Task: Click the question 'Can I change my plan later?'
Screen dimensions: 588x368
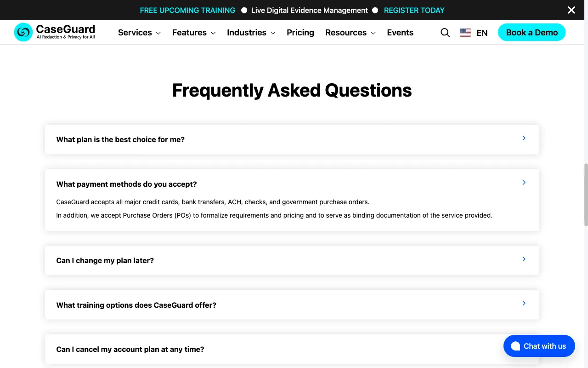Action: click(x=105, y=260)
